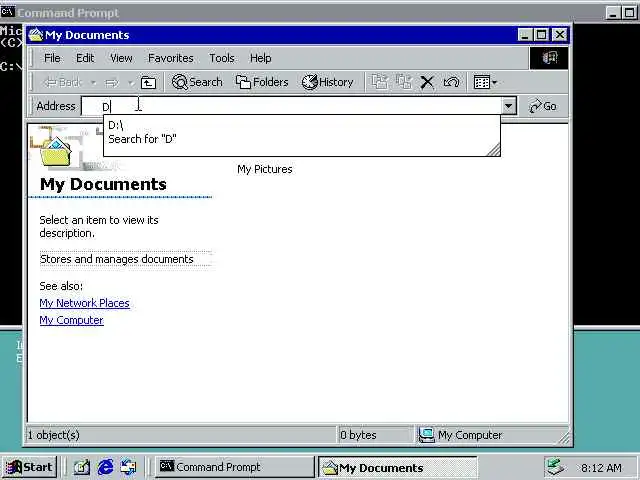This screenshot has height=480, width=640.
Task: Click the system tray network icon
Action: pos(556,467)
